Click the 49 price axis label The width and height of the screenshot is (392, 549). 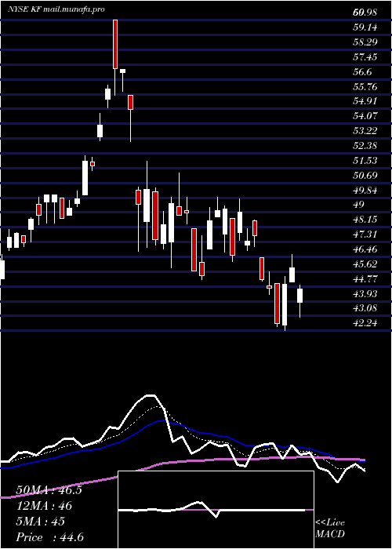coord(359,205)
